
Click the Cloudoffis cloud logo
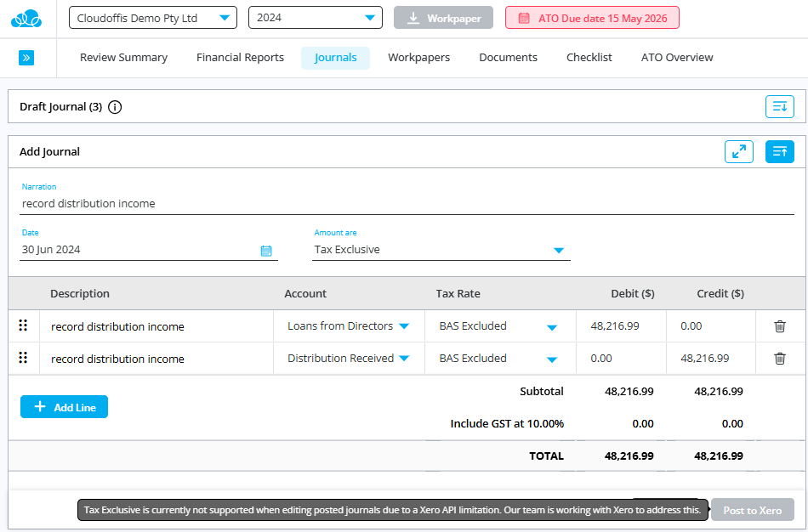coord(26,19)
